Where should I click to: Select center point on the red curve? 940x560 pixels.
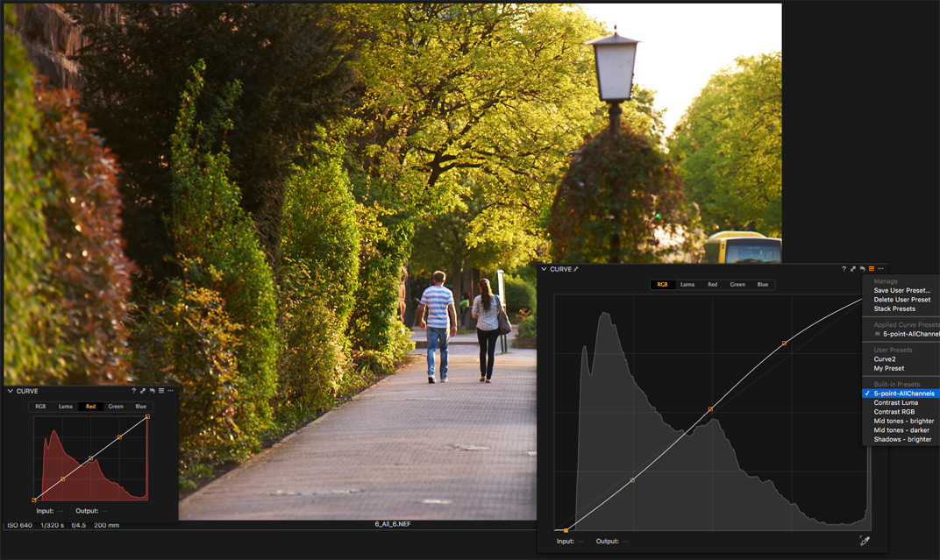(90, 459)
